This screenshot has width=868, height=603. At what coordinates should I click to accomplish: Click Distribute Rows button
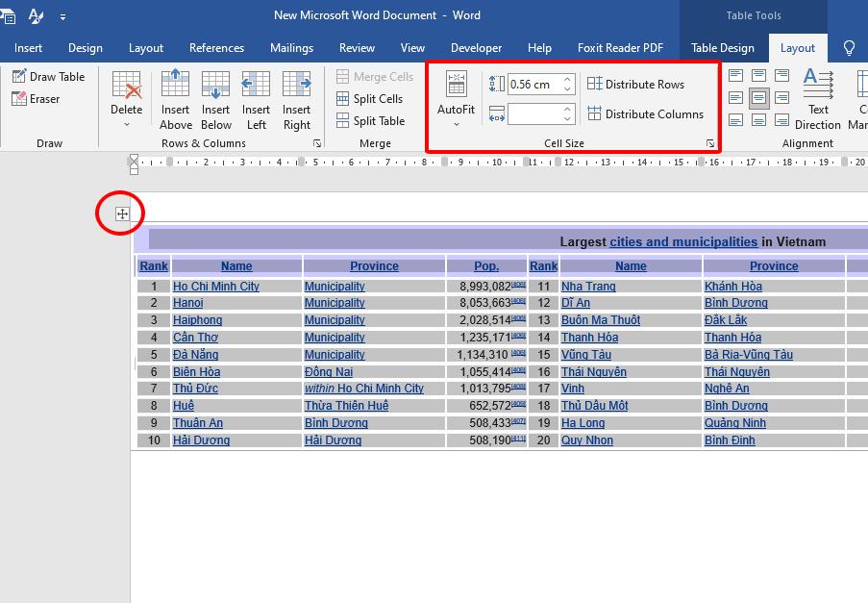(x=635, y=85)
